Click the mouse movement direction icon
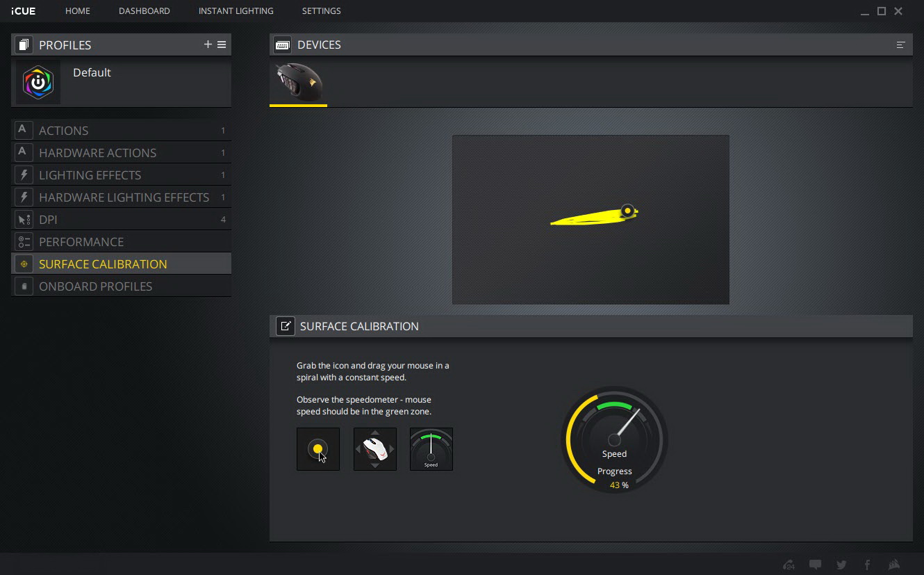Viewport: 924px width, 575px height. 375,449
